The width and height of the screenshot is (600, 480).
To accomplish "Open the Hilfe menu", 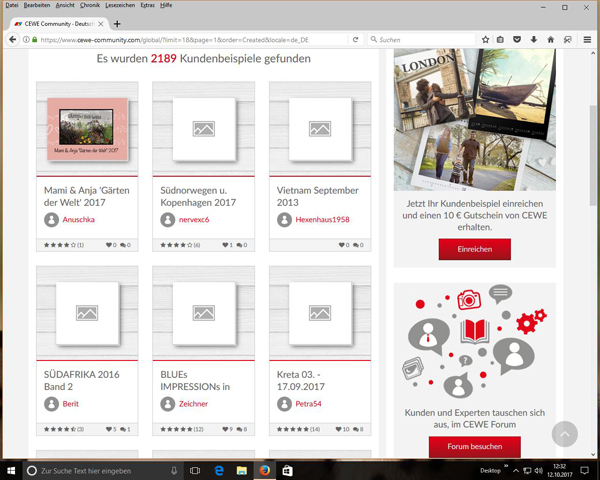I will click(x=166, y=5).
